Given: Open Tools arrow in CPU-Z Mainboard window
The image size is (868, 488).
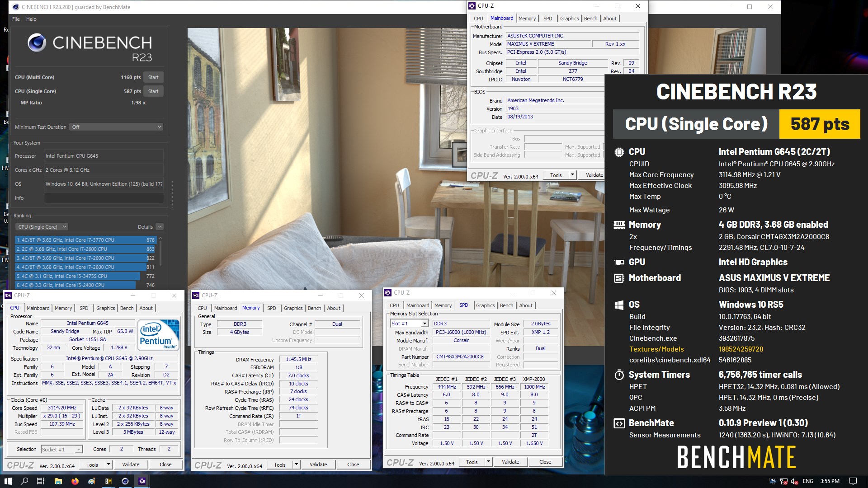Looking at the screenshot, I should 572,175.
